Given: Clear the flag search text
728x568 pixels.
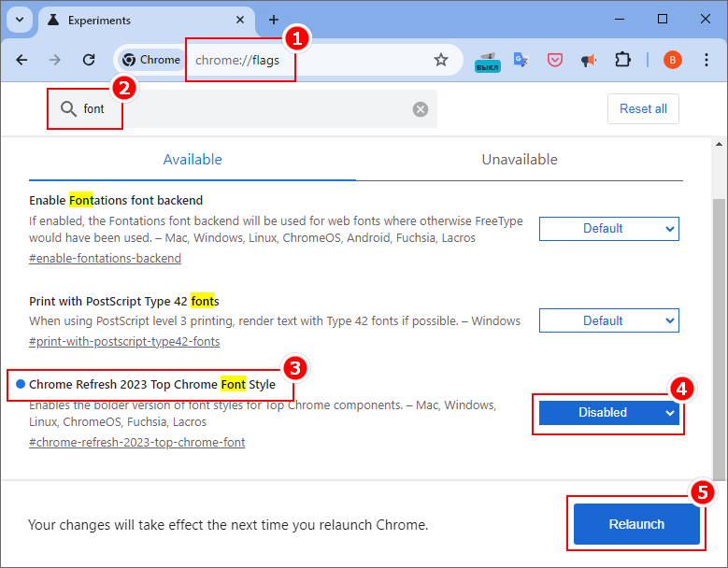Looking at the screenshot, I should [x=421, y=109].
